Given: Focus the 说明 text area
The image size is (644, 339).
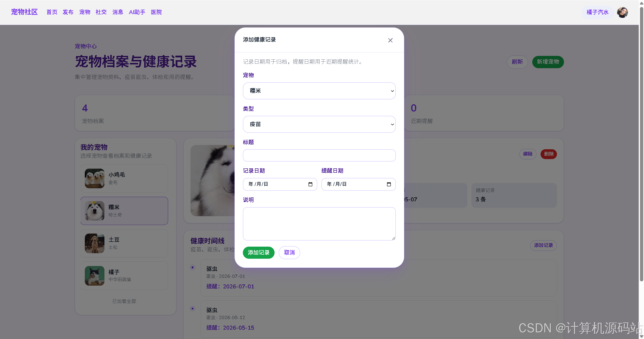Looking at the screenshot, I should (319, 224).
